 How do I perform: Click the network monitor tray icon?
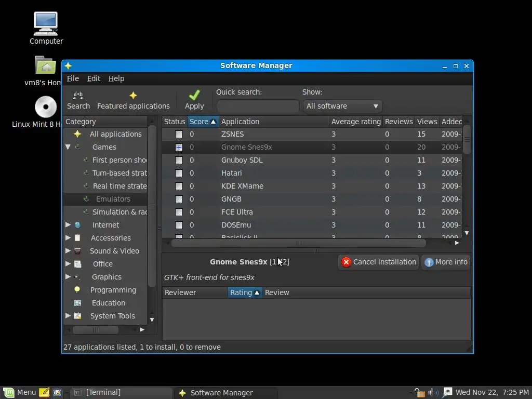(447, 393)
